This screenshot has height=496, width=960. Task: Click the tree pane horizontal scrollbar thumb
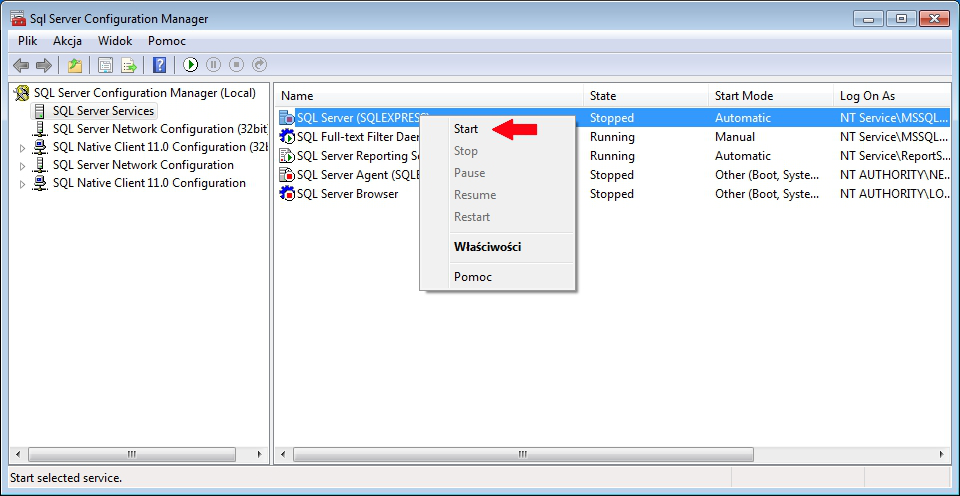pos(132,455)
